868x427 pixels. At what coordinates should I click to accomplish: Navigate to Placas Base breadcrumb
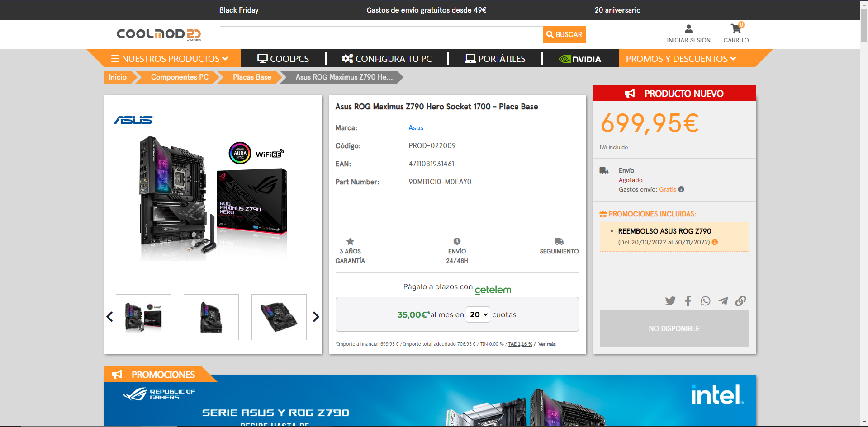pos(251,77)
